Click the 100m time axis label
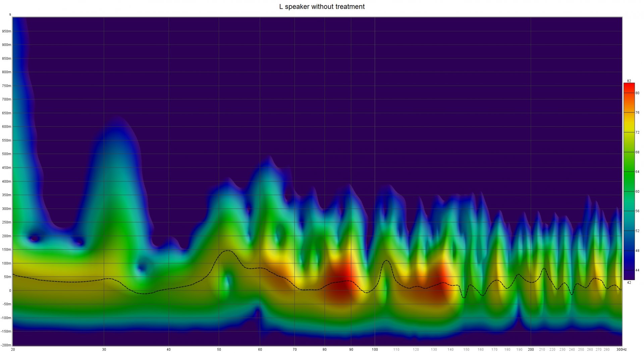This screenshot has width=644, height=353. click(x=6, y=263)
